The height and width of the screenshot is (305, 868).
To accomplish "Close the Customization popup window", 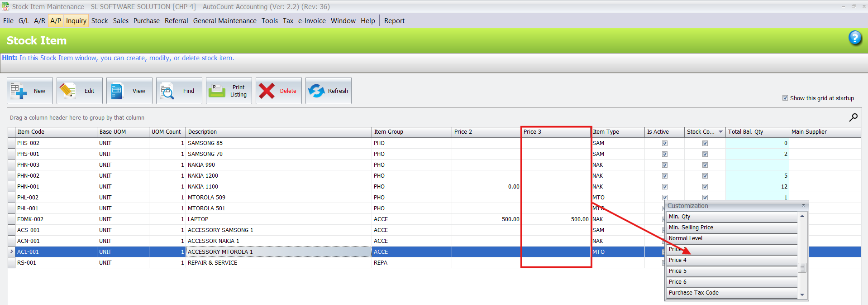I will tap(803, 205).
